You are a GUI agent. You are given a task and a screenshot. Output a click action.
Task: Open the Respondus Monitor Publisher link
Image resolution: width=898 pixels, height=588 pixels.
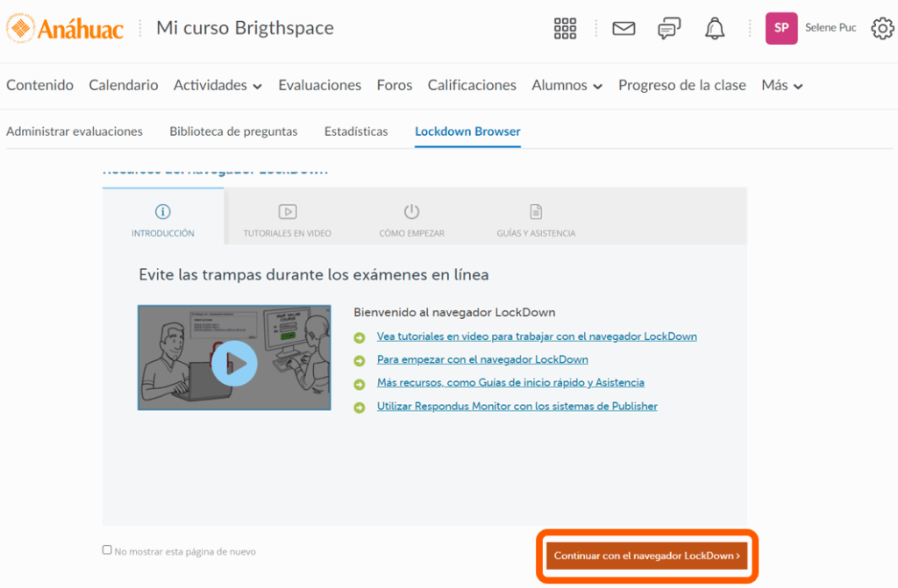pyautogui.click(x=517, y=406)
